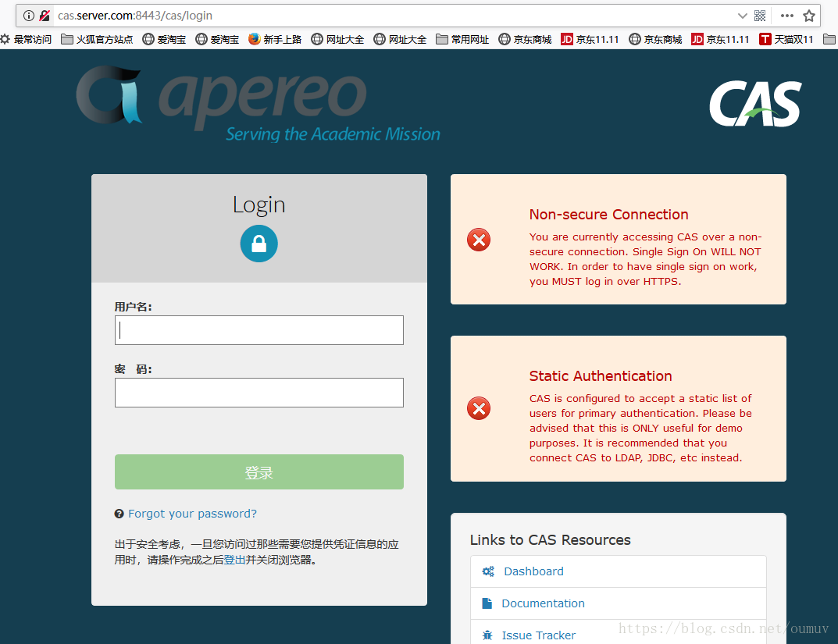Open the Issue Tracker link
Viewport: 838px width, 644px height.
coord(539,635)
